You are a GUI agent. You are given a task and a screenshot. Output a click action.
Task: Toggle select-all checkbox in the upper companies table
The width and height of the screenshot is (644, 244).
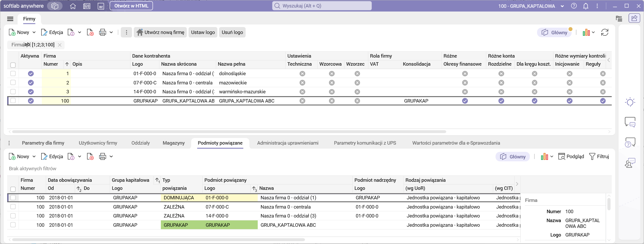click(x=13, y=65)
